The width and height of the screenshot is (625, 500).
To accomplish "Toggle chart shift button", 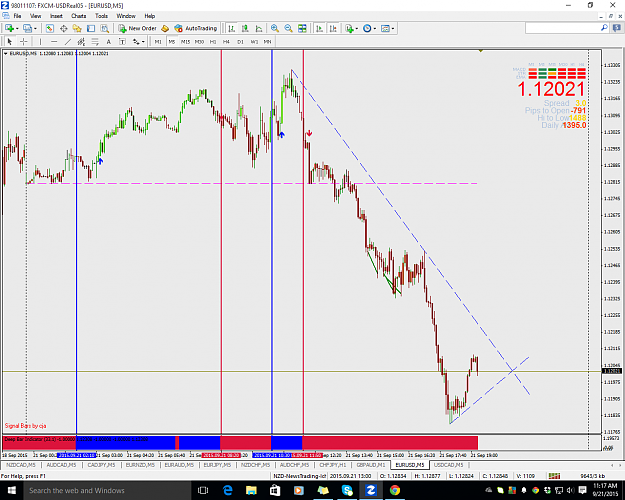I will click(333, 28).
